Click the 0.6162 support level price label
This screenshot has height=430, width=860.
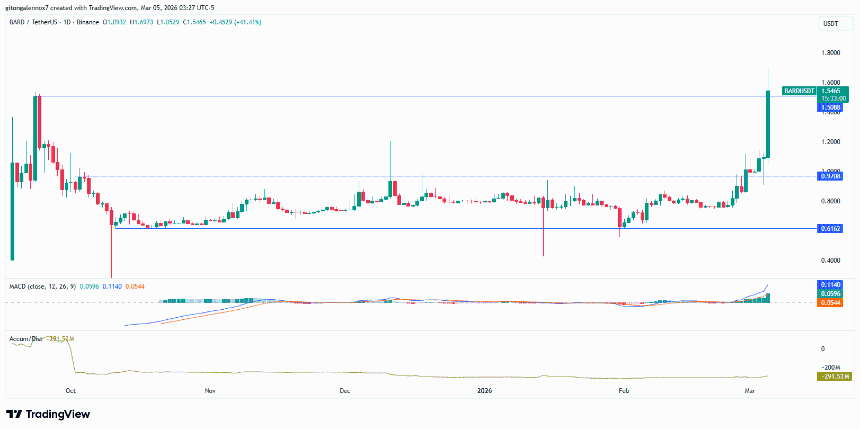click(x=829, y=228)
